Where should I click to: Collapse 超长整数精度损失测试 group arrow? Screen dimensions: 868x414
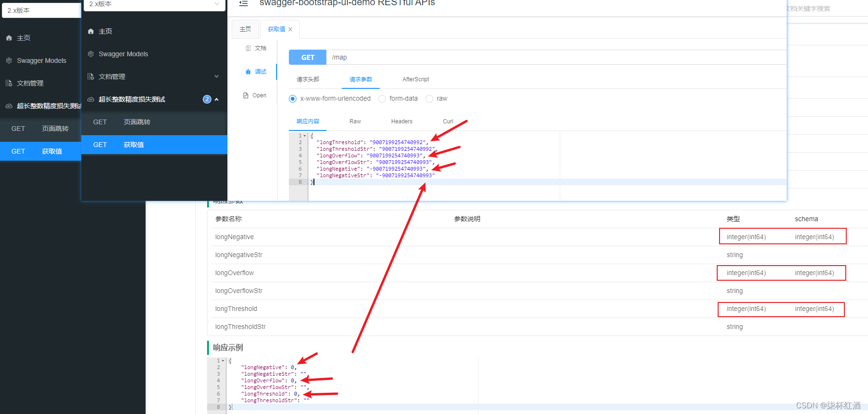(217, 99)
